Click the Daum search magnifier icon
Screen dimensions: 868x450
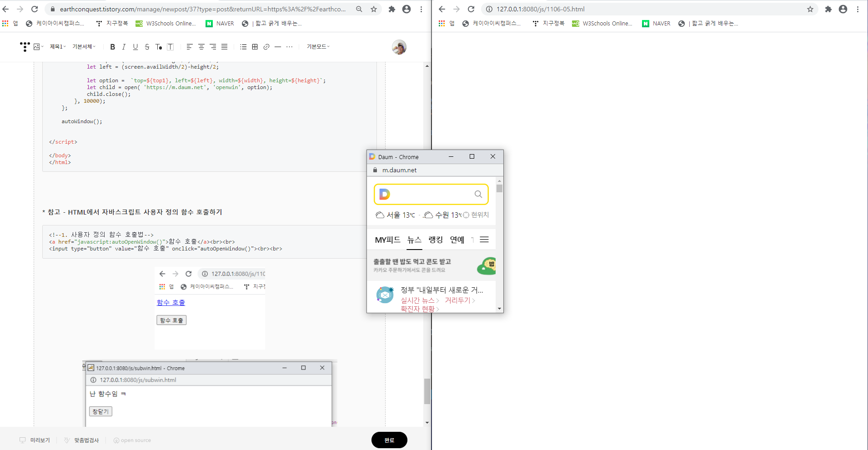(478, 194)
